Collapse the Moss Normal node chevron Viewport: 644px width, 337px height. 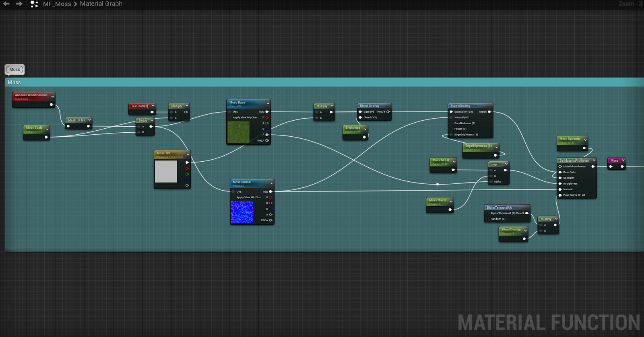(272, 183)
